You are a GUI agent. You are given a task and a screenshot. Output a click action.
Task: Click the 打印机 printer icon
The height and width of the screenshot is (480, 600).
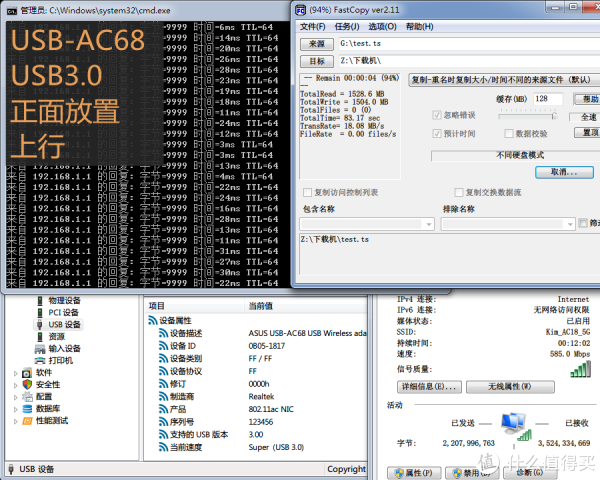(x=40, y=361)
